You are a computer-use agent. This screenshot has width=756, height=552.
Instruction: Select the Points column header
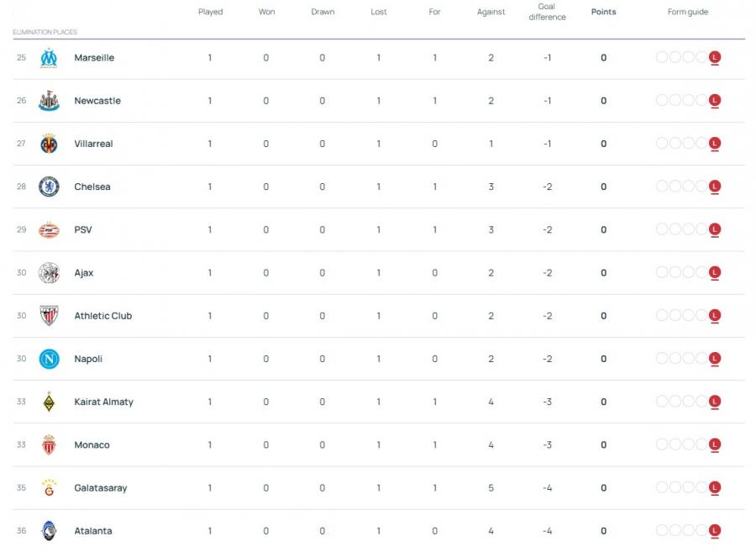click(603, 12)
